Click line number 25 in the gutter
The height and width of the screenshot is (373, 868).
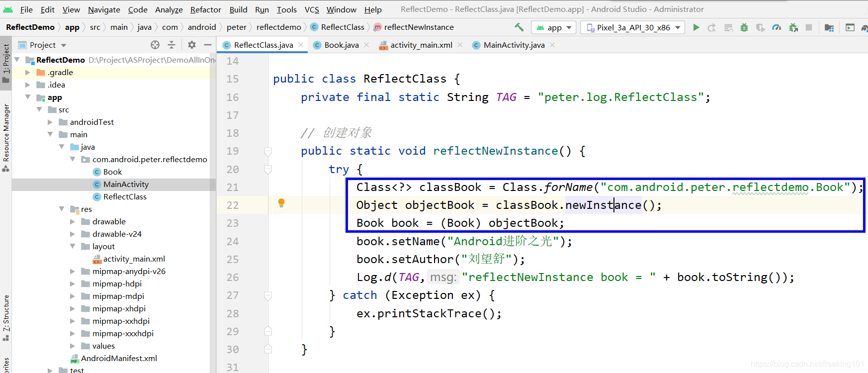(x=232, y=260)
